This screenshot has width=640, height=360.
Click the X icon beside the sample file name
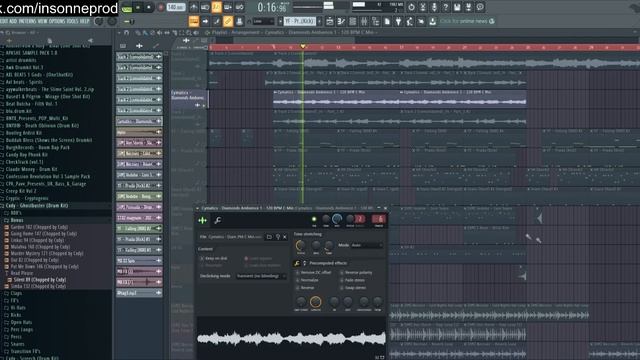[285, 237]
